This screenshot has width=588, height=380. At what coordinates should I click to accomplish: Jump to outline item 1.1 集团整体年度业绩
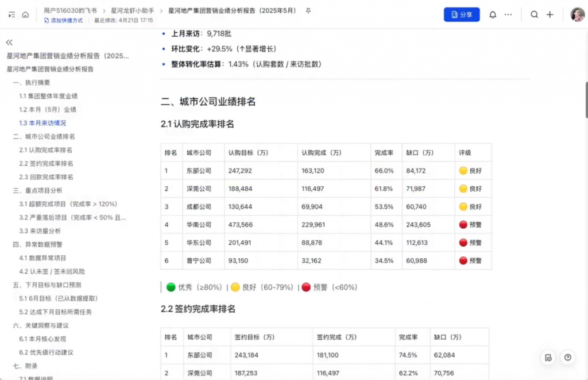48,96
